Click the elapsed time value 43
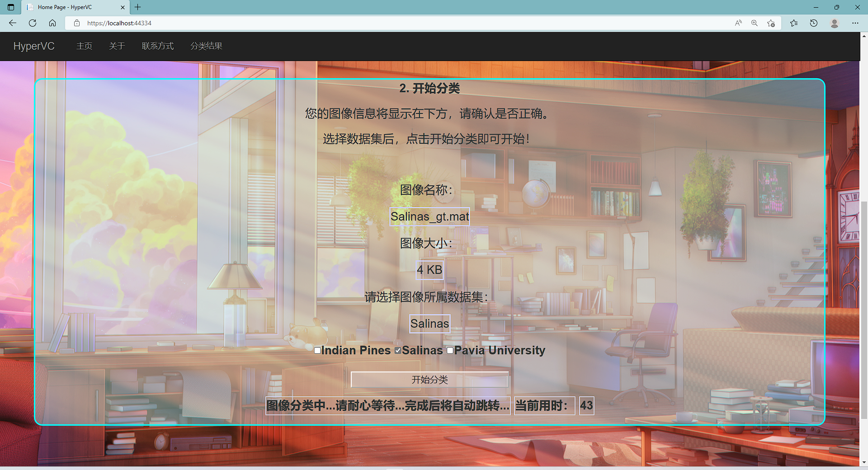 point(586,405)
